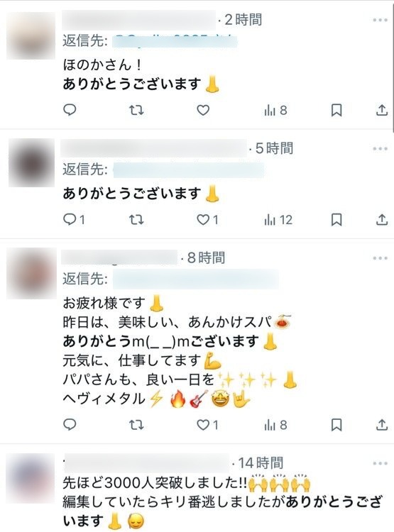Repost the 8時間 ヘヴィメタル post
This screenshot has width=394, height=532.
pyautogui.click(x=136, y=425)
